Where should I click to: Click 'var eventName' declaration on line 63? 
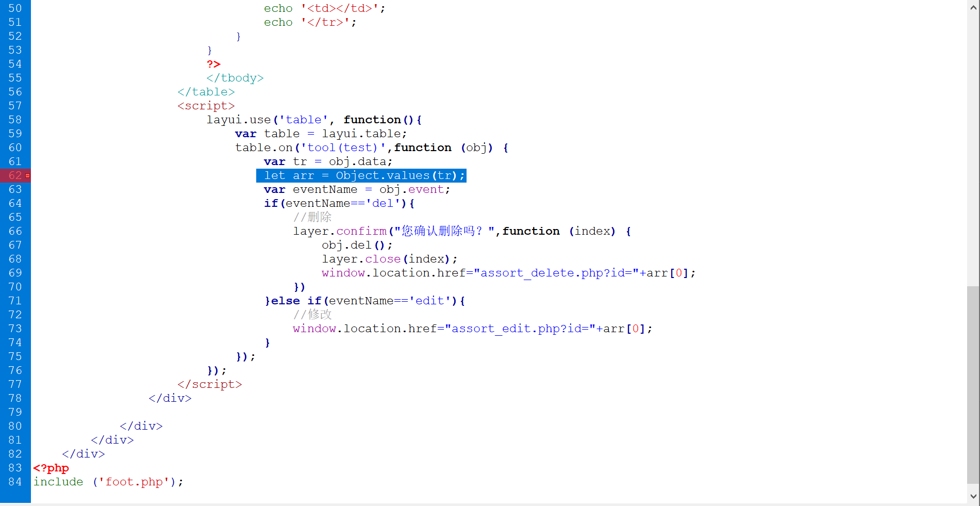[x=310, y=189]
